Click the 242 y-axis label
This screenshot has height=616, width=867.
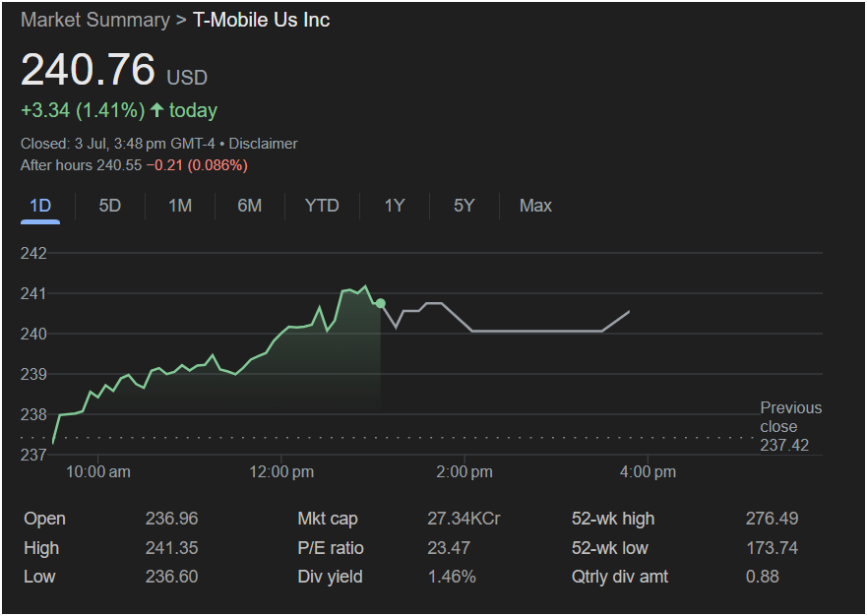coord(33,253)
